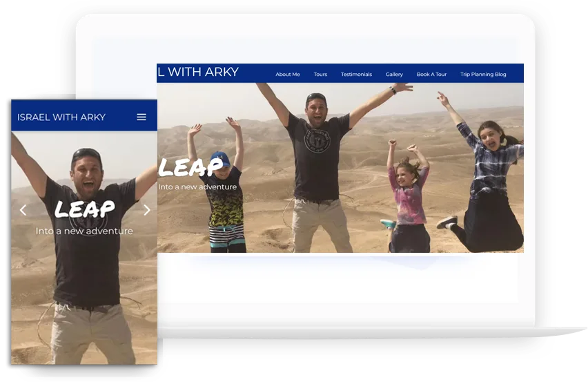Click the LEAP heading on mobile slide
The width and height of the screenshot is (588, 382).
(84, 209)
